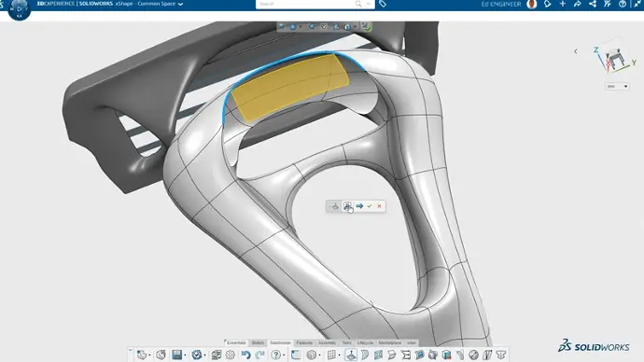Click inside the Search input field
The image size is (644, 362).
pos(306,4)
